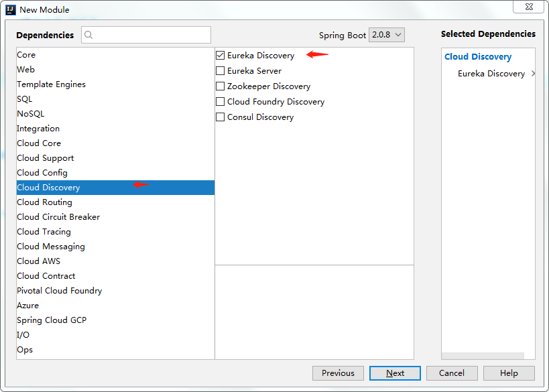
Task: Close the New Module dialog
Action: click(529, 7)
